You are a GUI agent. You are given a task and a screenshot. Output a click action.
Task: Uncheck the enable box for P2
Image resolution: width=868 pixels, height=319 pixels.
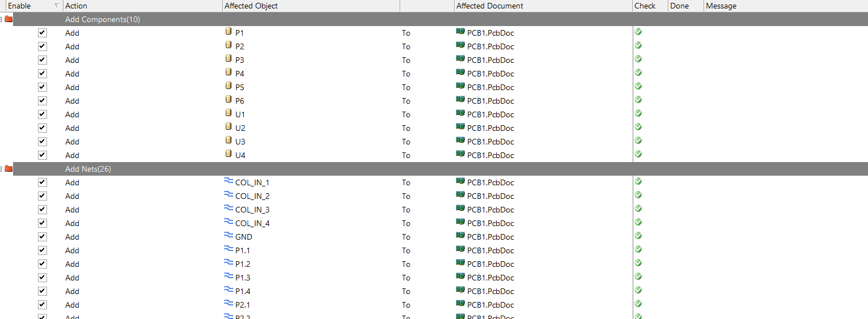click(42, 46)
